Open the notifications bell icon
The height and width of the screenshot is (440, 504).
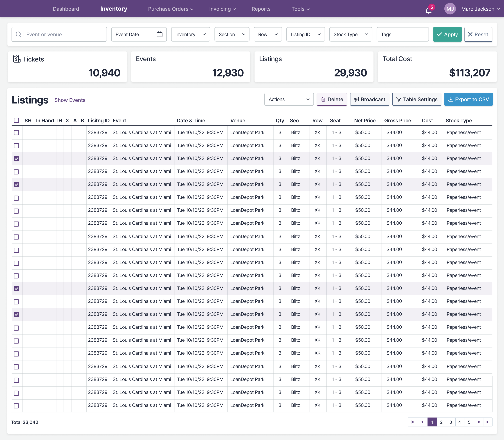pyautogui.click(x=429, y=10)
